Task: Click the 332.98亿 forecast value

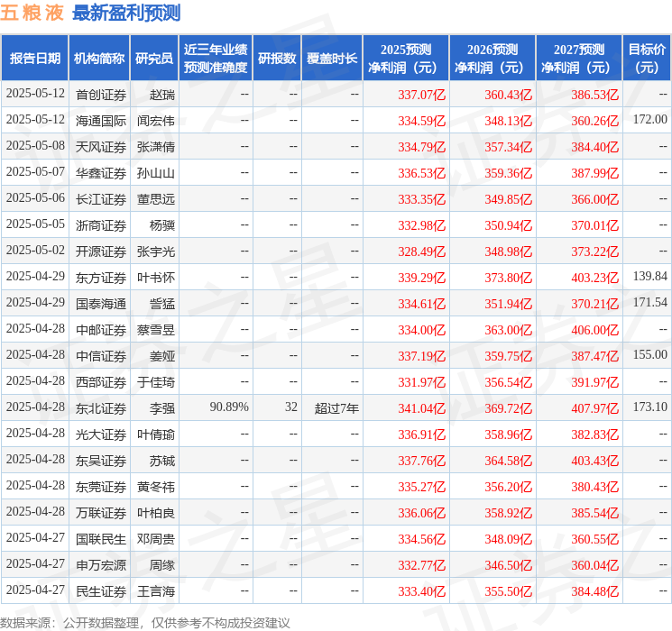Action: pyautogui.click(x=422, y=225)
